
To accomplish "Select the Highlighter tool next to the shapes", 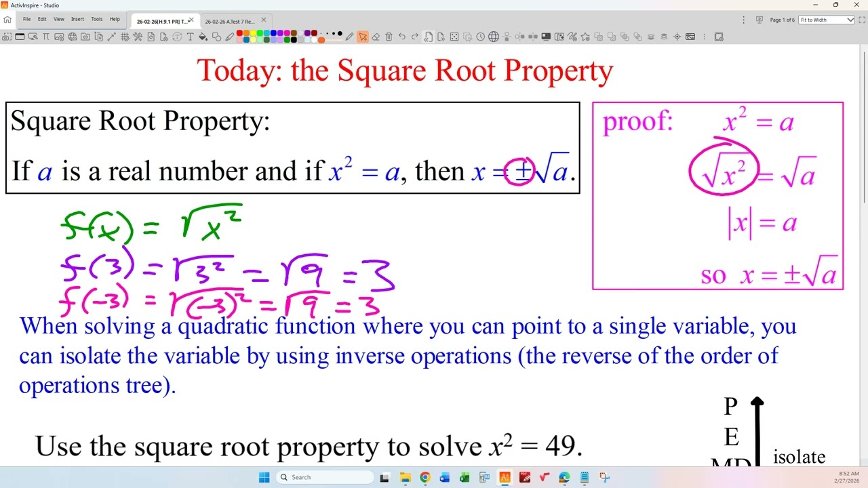I will 229,37.
